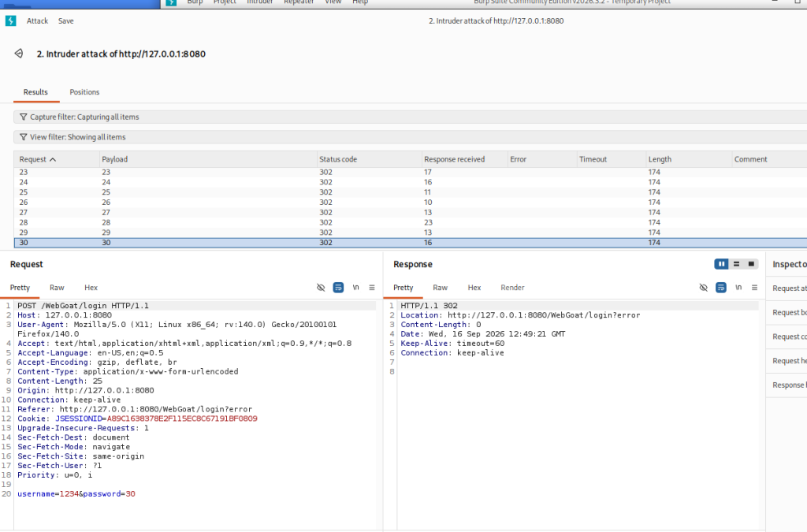Viewport: 807px width, 532px height.
Task: Click the Location header in response
Action: tap(520, 315)
